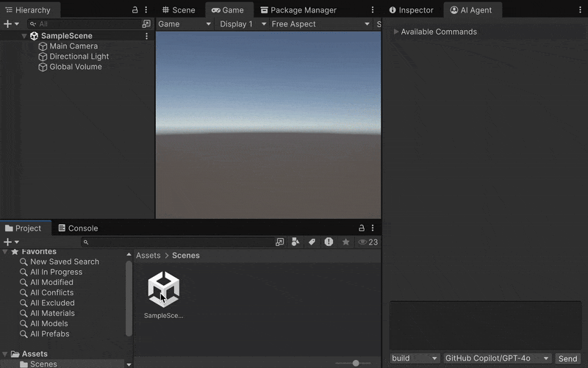Open the Hierarchy panel options menu

coord(146,10)
